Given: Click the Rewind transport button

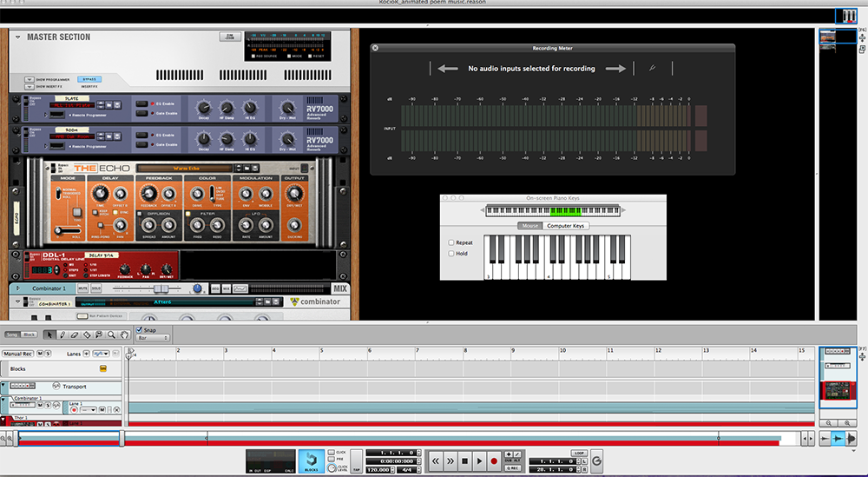Looking at the screenshot, I should click(436, 461).
